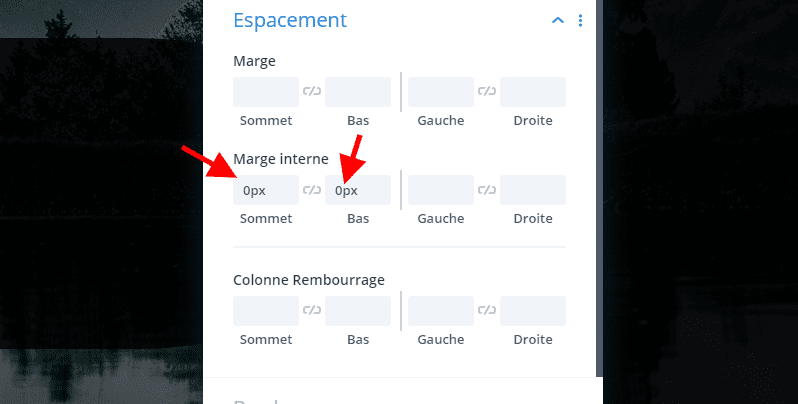Link Colonne Rembourrage Sommet and Bas values
The height and width of the screenshot is (404, 798).
pyautogui.click(x=312, y=310)
